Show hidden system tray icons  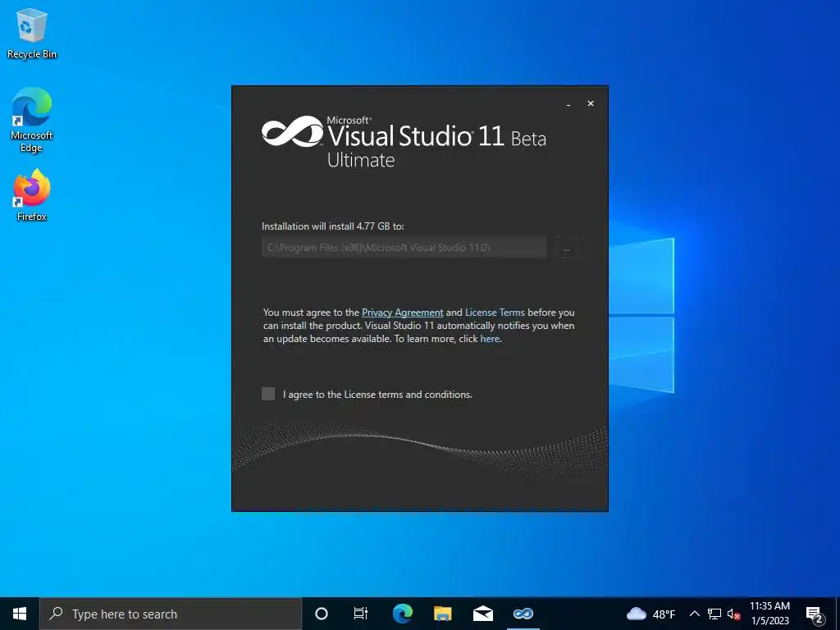point(694,614)
